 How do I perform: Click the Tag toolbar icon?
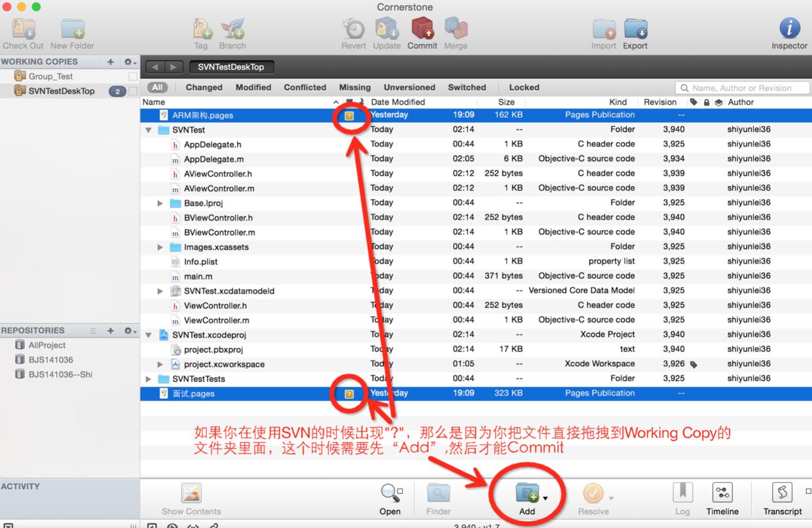pyautogui.click(x=201, y=30)
